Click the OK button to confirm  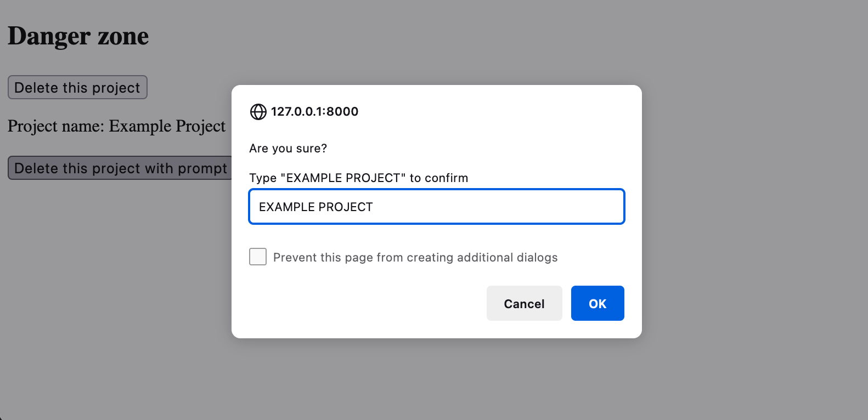pos(598,303)
